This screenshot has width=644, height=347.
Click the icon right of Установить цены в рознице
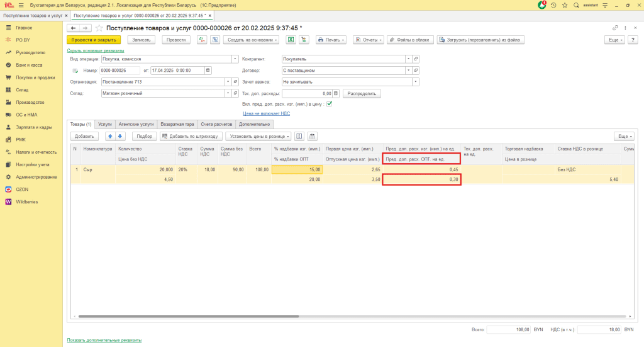coord(299,136)
